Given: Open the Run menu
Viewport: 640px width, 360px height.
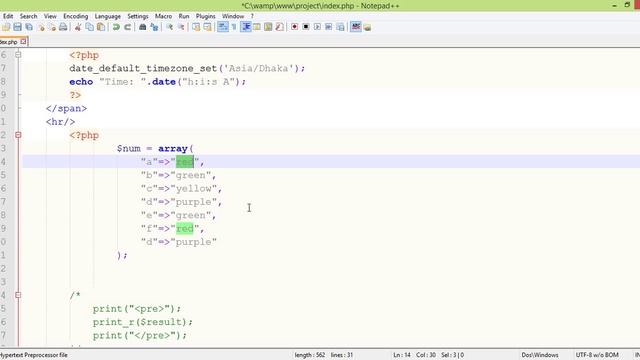Looking at the screenshot, I should click(184, 16).
